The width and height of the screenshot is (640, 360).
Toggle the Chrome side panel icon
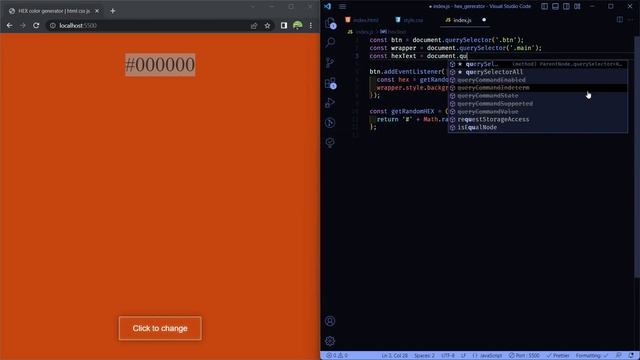(284, 25)
